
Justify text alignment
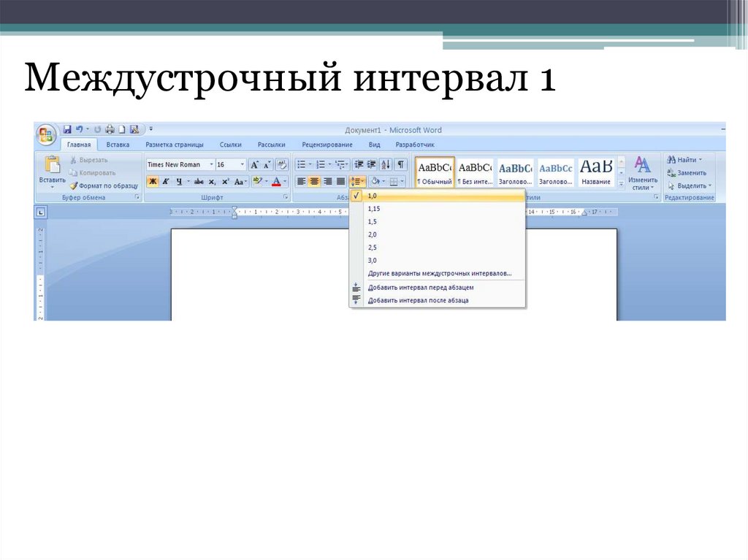tap(340, 181)
